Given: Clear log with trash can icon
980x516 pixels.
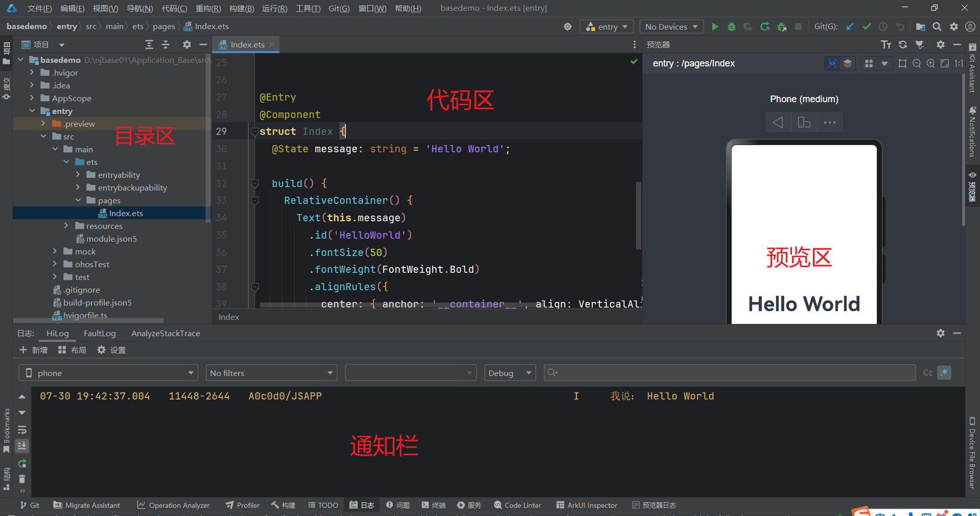Looking at the screenshot, I should coord(22,479).
